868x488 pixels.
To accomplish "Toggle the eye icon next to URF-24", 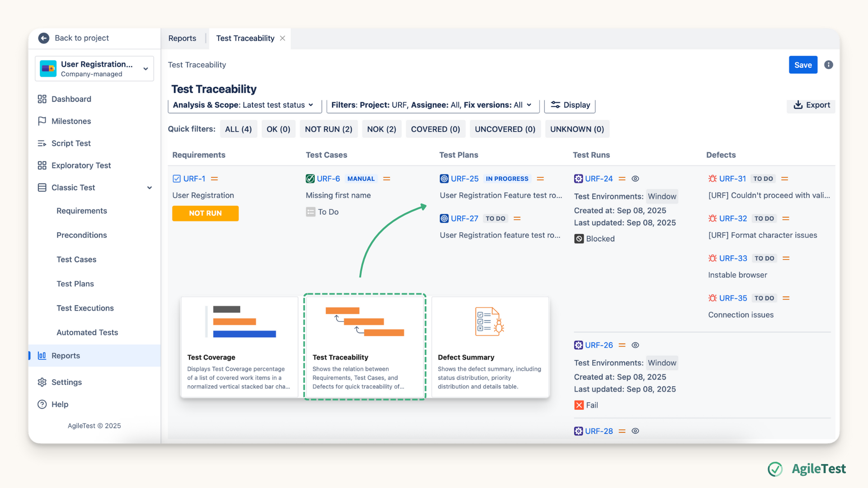I will click(x=635, y=178).
